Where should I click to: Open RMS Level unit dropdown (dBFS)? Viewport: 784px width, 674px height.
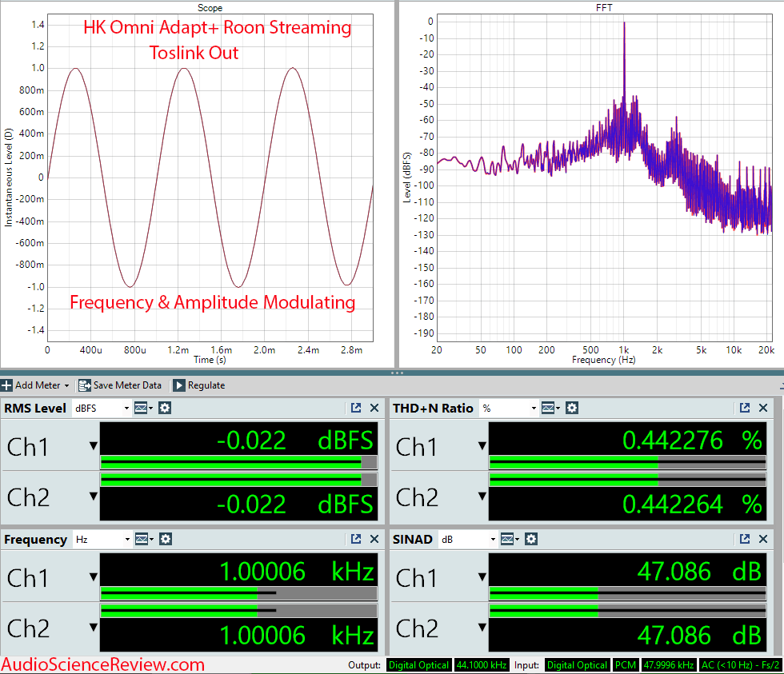[102, 409]
